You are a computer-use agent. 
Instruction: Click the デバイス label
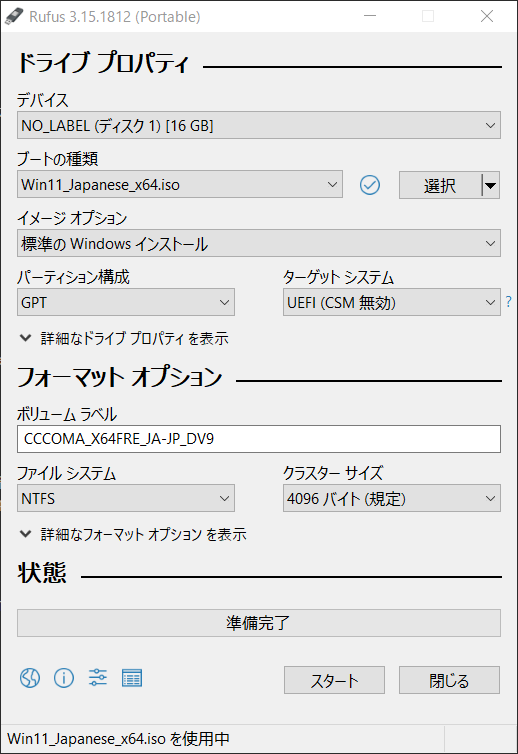(x=43, y=100)
